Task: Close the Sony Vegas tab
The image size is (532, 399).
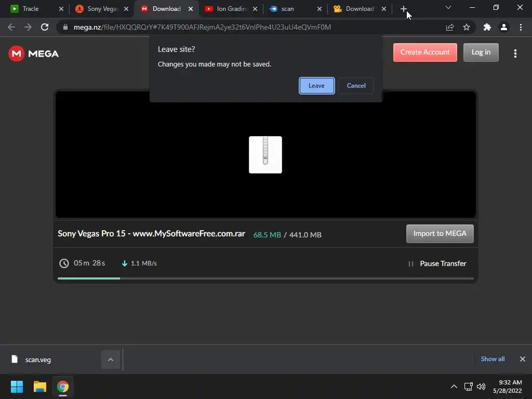Action: click(x=126, y=9)
